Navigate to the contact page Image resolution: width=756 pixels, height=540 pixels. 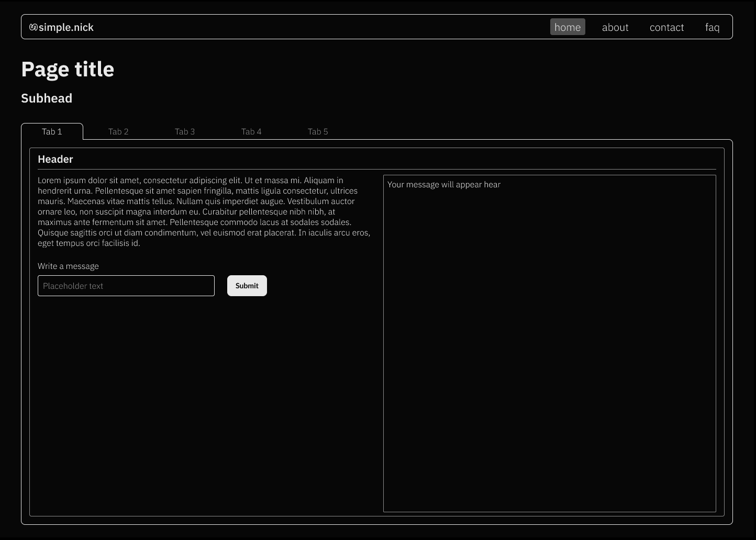pyautogui.click(x=666, y=27)
